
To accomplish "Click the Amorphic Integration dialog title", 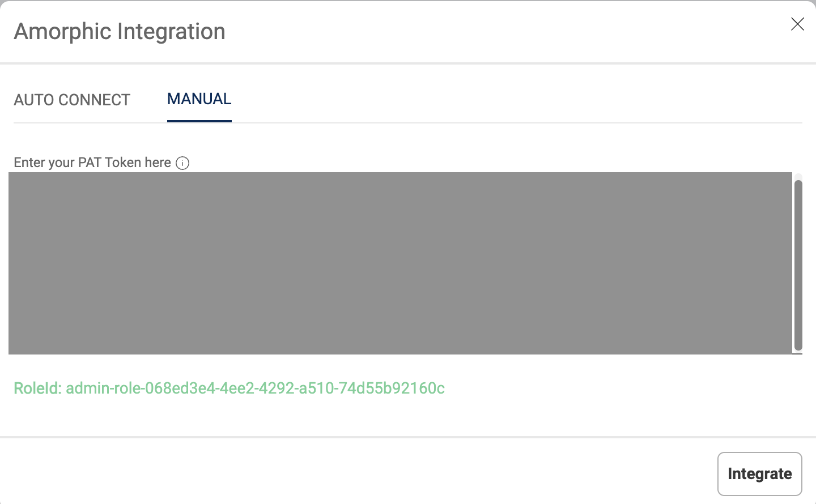I will (x=120, y=31).
